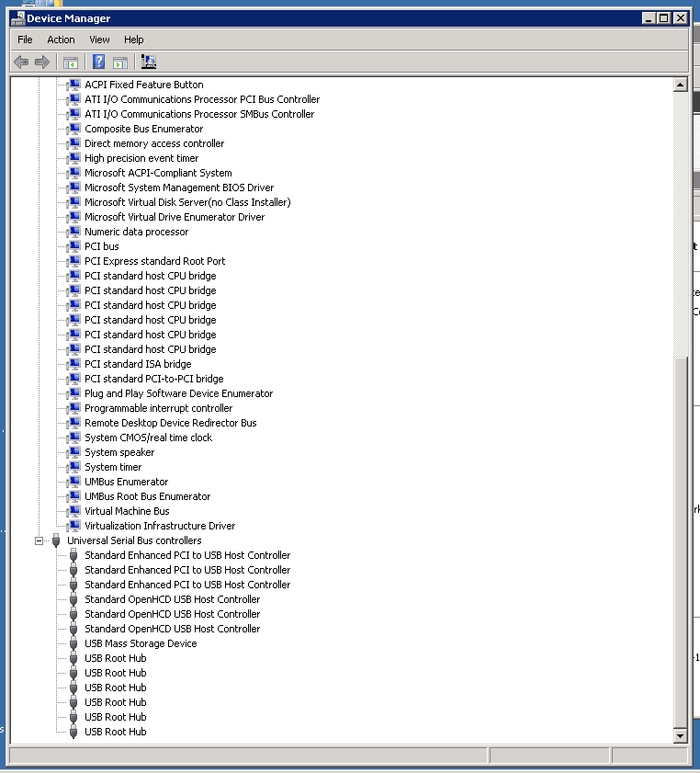Click the show/hide console tree toolbar icon
Image resolution: width=700 pixels, height=773 pixels.
[71, 63]
